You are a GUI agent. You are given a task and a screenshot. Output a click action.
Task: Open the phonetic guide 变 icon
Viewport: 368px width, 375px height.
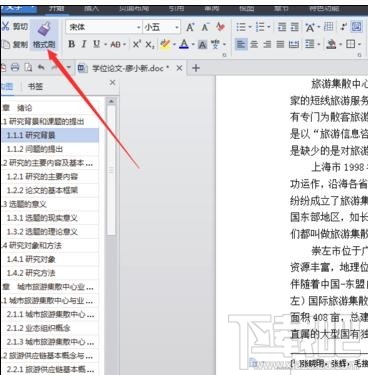216,44
